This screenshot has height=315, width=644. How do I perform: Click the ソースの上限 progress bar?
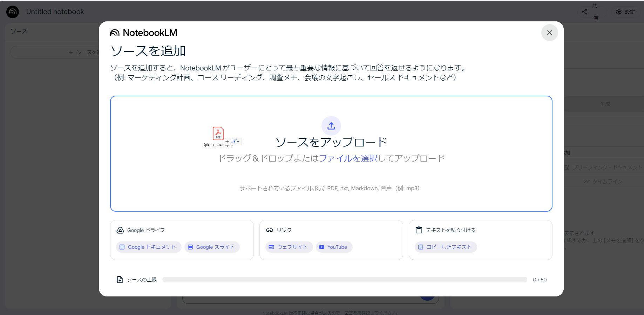click(x=345, y=280)
